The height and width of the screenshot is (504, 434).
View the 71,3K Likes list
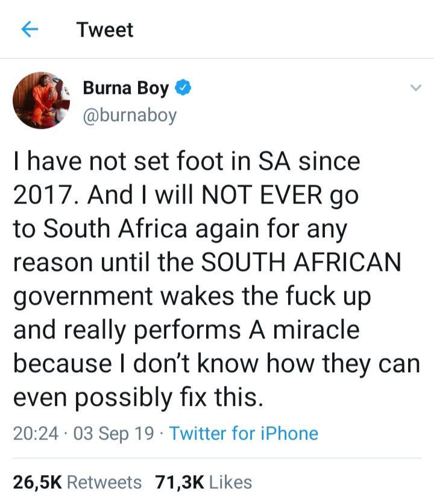click(203, 482)
